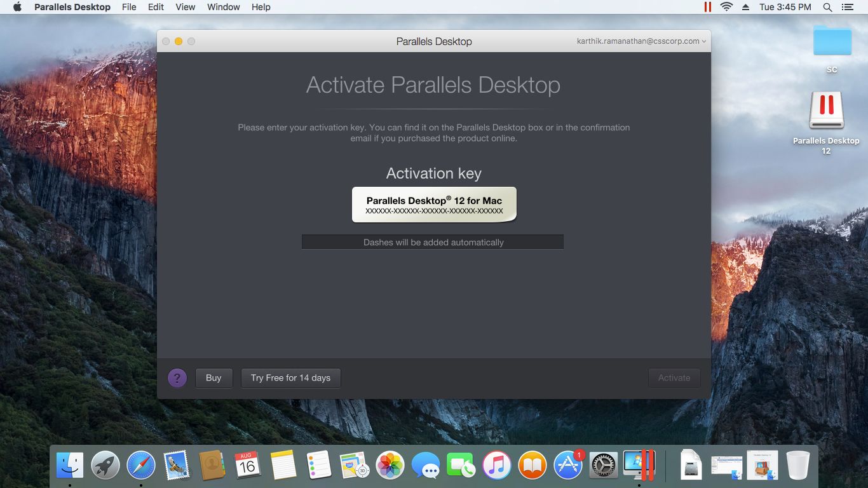
Task: Open the Window menu
Action: point(224,7)
